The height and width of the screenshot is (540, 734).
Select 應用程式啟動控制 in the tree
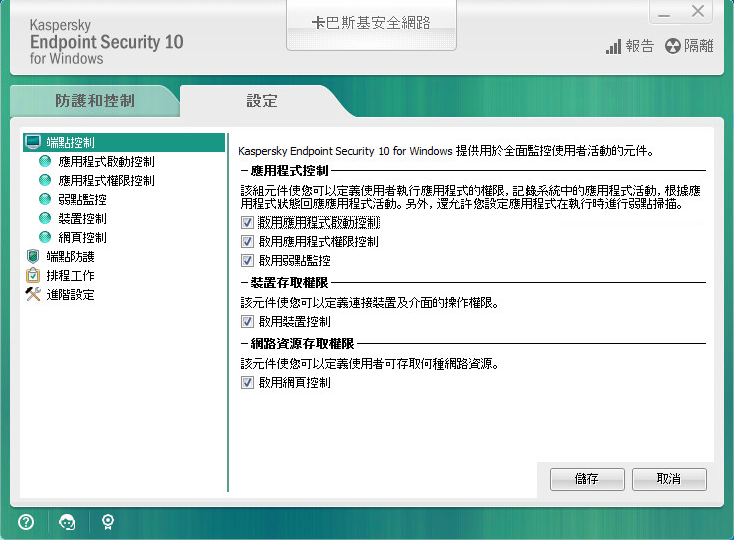(x=105, y=161)
